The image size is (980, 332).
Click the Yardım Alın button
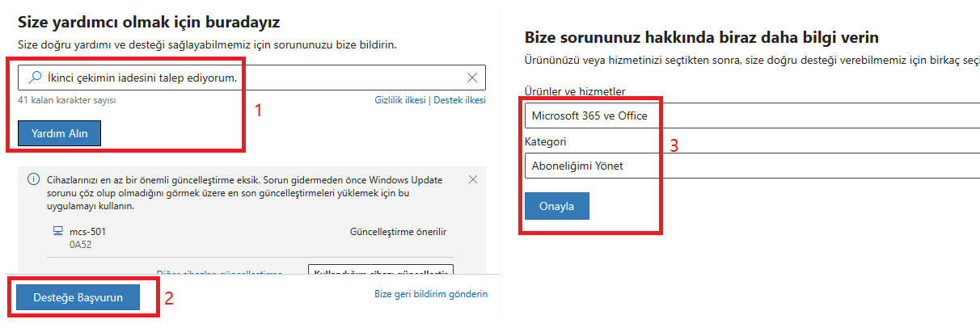pos(59,133)
